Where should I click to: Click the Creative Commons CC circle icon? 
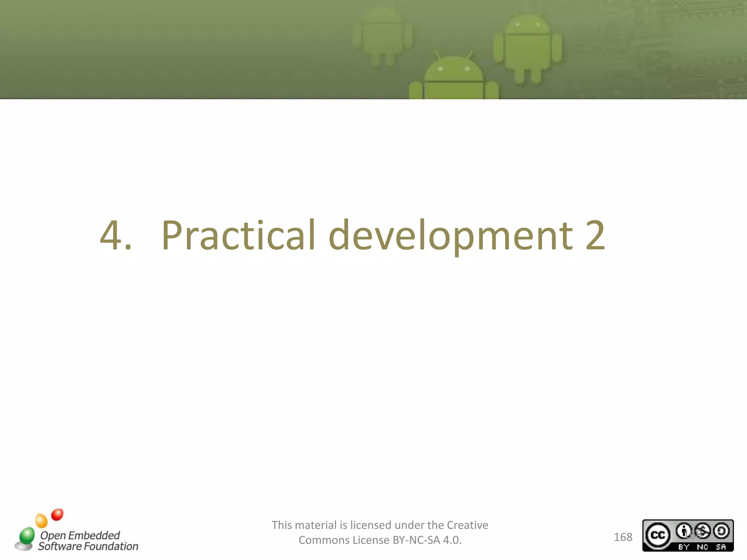click(658, 535)
